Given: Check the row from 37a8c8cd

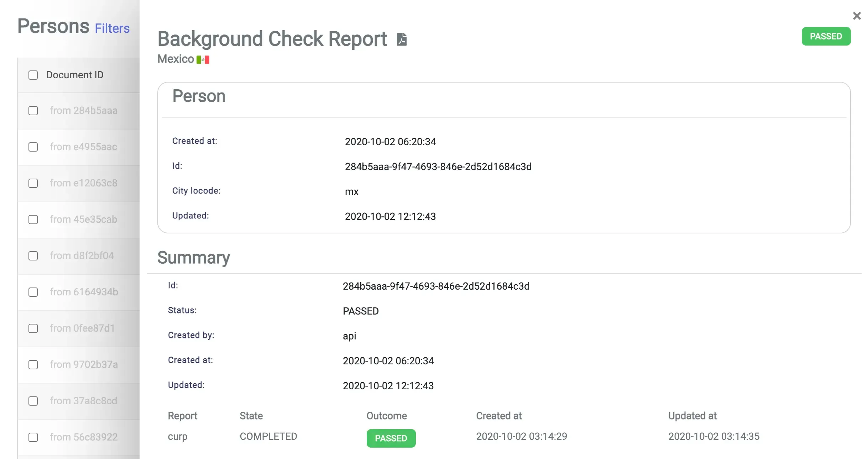Looking at the screenshot, I should (x=33, y=401).
